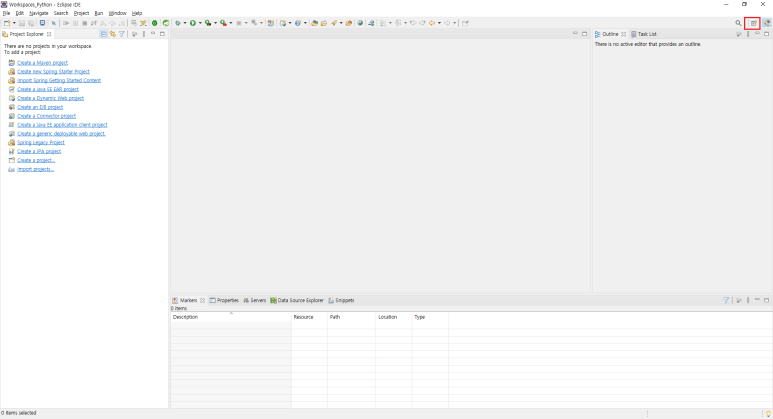Click 'Create a Maven project' link
This screenshot has height=419, width=773.
pyautogui.click(x=42, y=63)
